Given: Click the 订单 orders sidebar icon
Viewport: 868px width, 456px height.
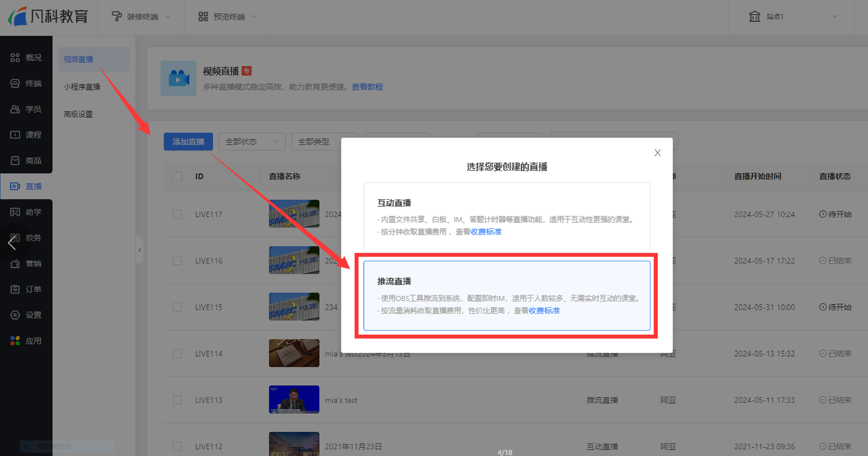Looking at the screenshot, I should (15, 289).
